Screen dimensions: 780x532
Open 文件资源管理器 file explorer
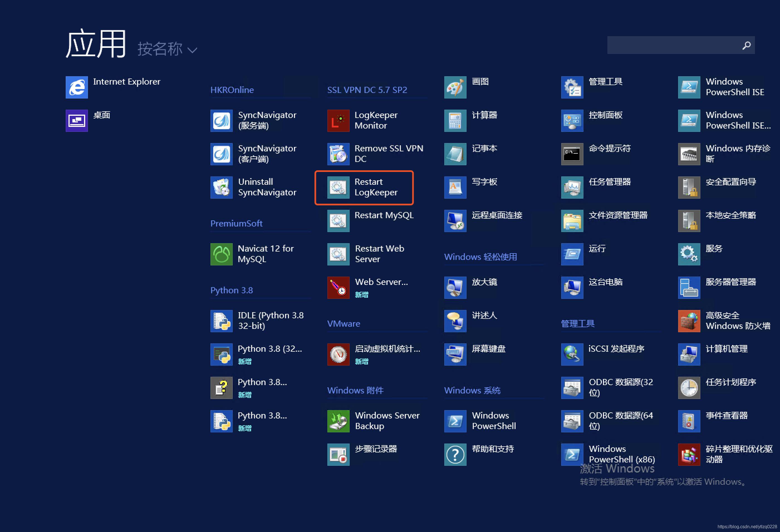point(572,221)
